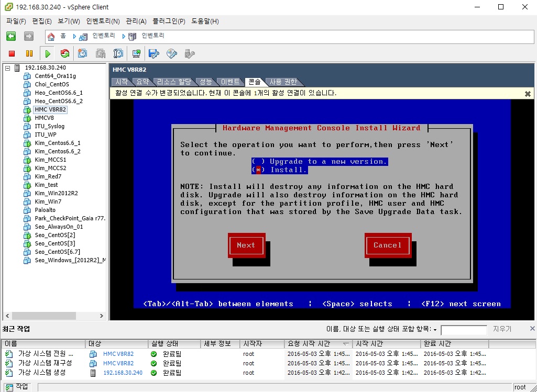Image resolution: width=537 pixels, height=392 pixels.
Task: Select the 'Install' radio option
Action: coord(258,170)
